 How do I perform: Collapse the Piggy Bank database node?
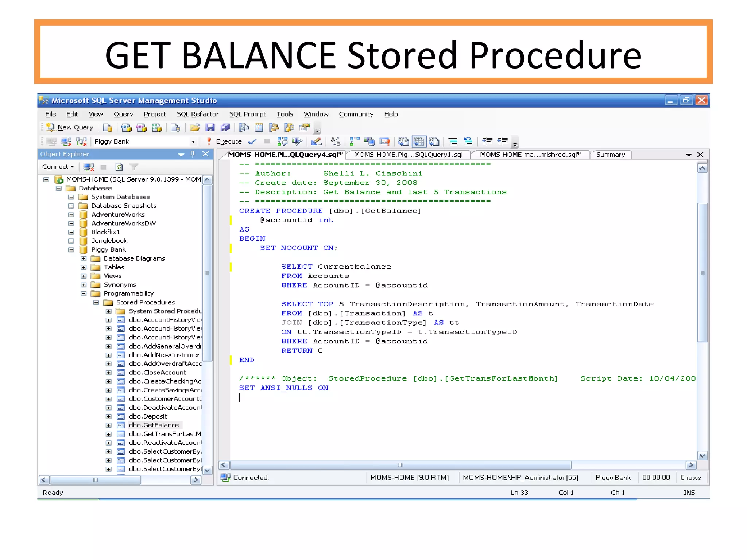click(71, 250)
